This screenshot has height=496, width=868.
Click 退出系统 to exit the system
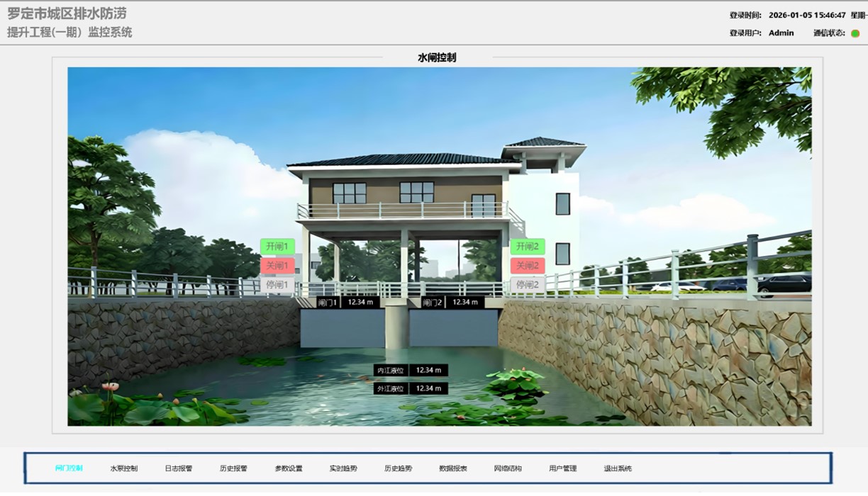[x=618, y=468]
